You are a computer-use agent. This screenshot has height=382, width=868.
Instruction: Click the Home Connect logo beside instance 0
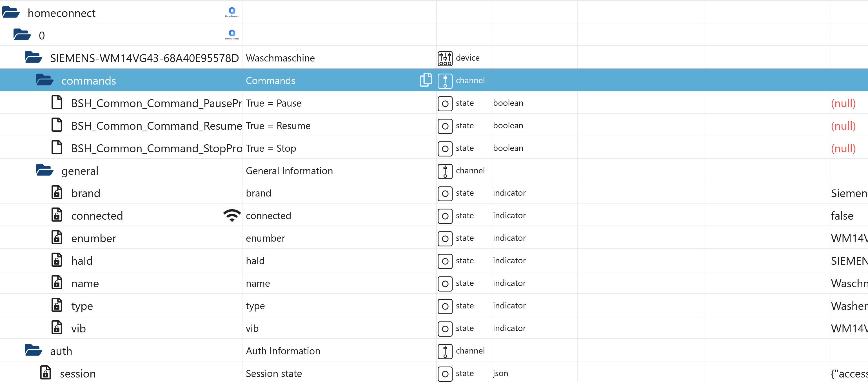pyautogui.click(x=232, y=35)
